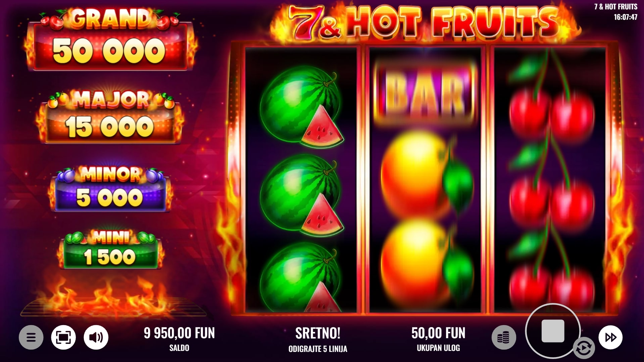Viewport: 644px width, 362px height.
Task: Click the clock time at top right
Action: (x=625, y=17)
